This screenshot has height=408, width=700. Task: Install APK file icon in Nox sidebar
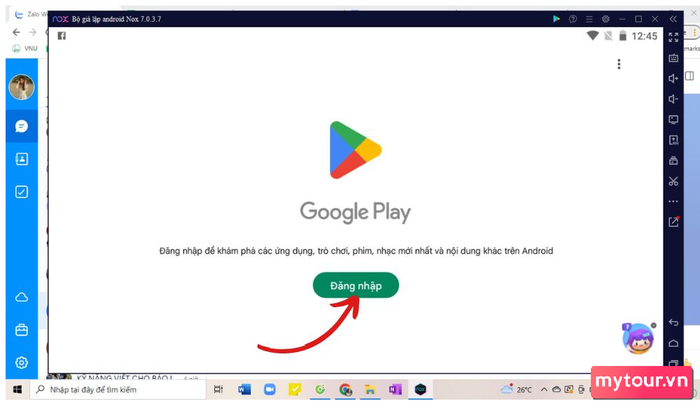(673, 140)
